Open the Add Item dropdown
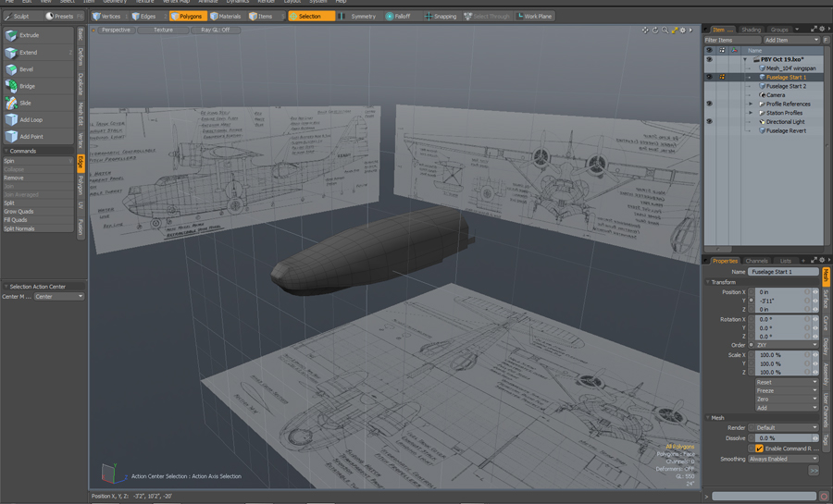This screenshot has height=504, width=833. [791, 41]
